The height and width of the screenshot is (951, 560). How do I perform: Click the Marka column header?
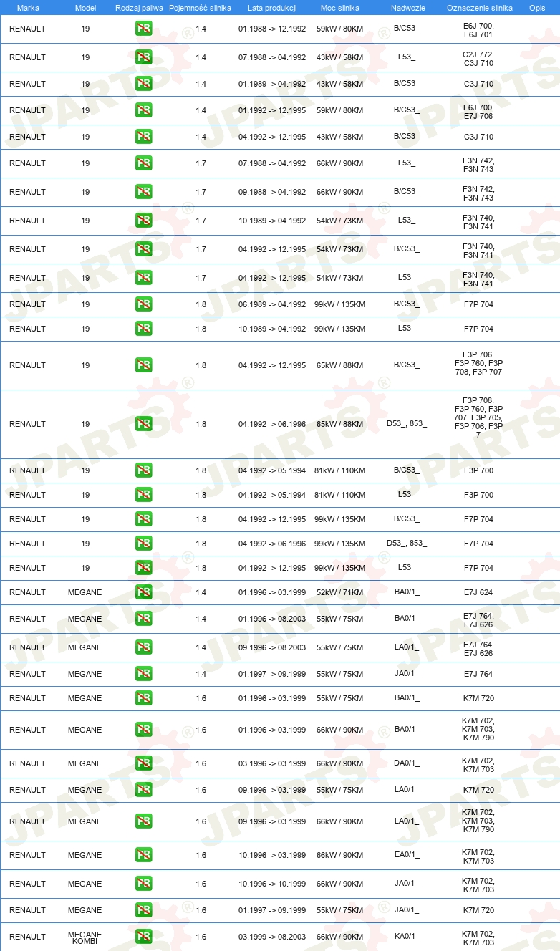(28, 8)
